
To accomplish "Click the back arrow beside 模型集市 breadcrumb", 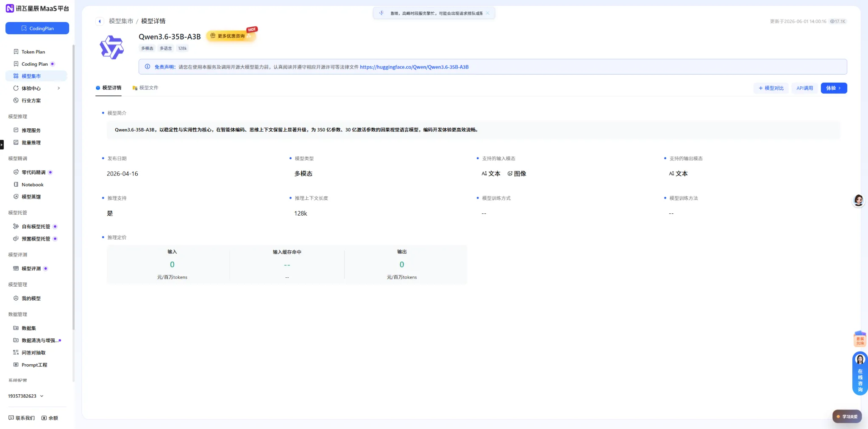I will (x=100, y=21).
